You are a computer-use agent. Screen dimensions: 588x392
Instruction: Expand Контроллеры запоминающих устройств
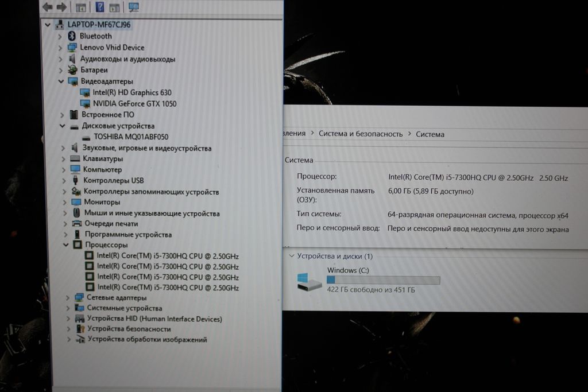click(x=64, y=192)
